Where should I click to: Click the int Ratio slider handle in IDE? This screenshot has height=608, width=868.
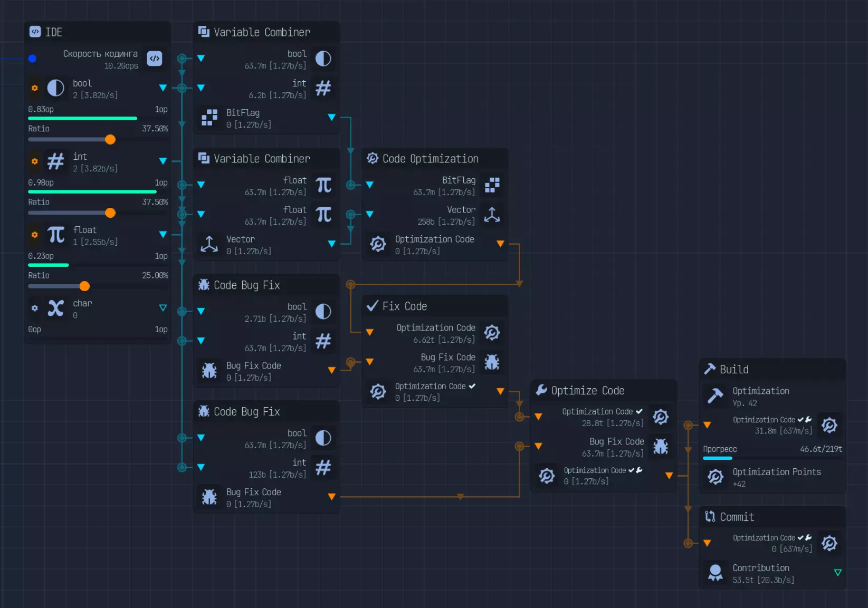110,213
